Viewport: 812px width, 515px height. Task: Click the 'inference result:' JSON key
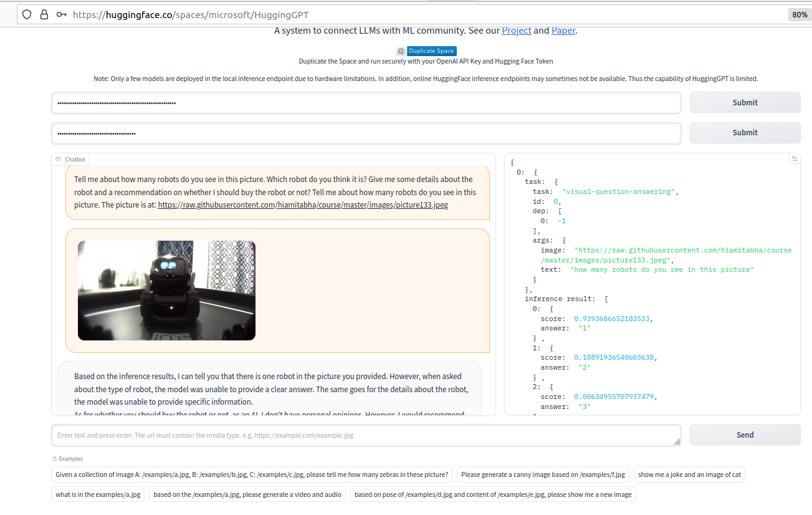pos(560,299)
